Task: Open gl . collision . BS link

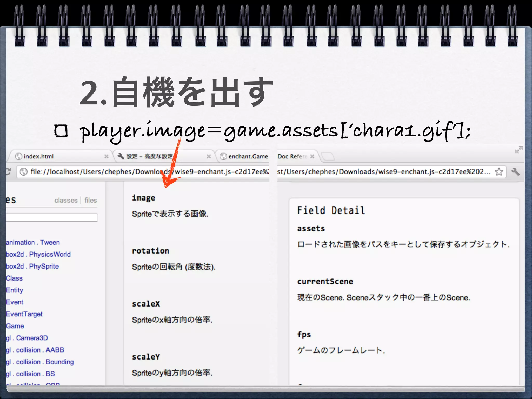Action: coord(30,374)
